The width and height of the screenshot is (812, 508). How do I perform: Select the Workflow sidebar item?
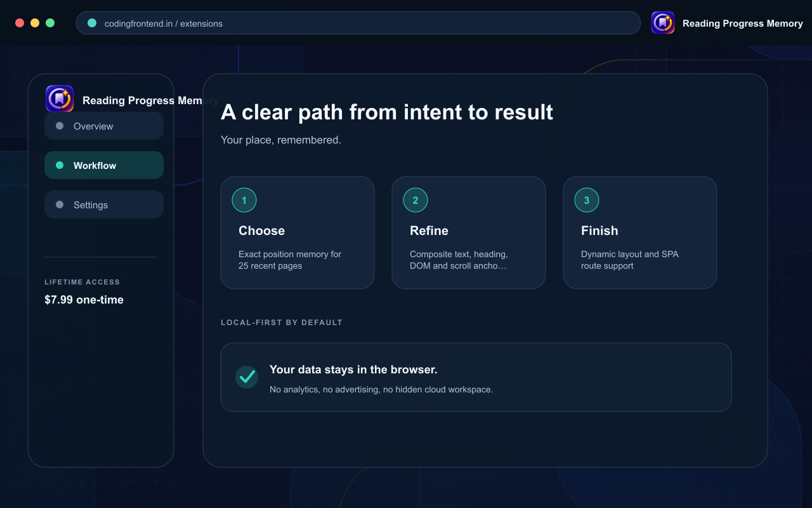(x=104, y=165)
